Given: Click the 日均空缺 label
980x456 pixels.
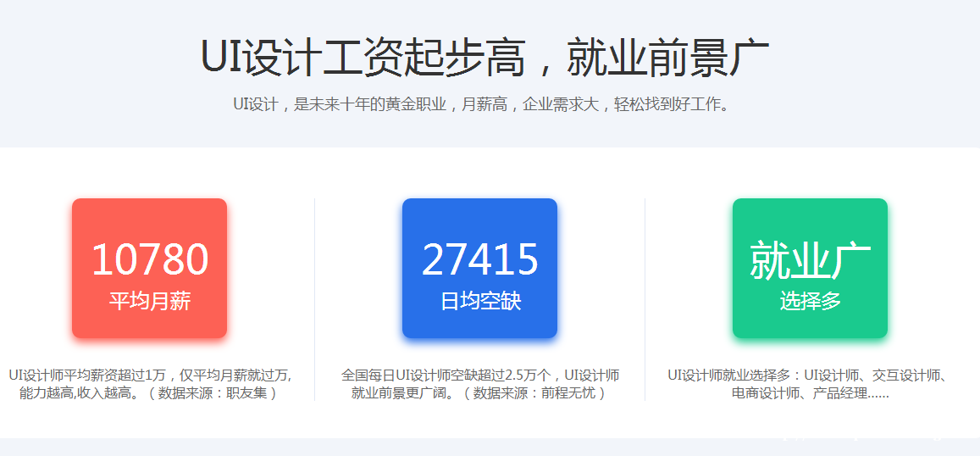Looking at the screenshot, I should coord(480,301).
